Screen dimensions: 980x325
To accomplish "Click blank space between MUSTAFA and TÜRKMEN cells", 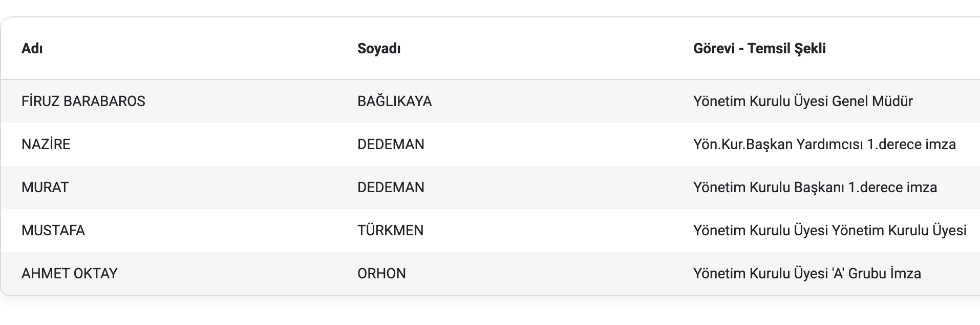I will pos(220,230).
